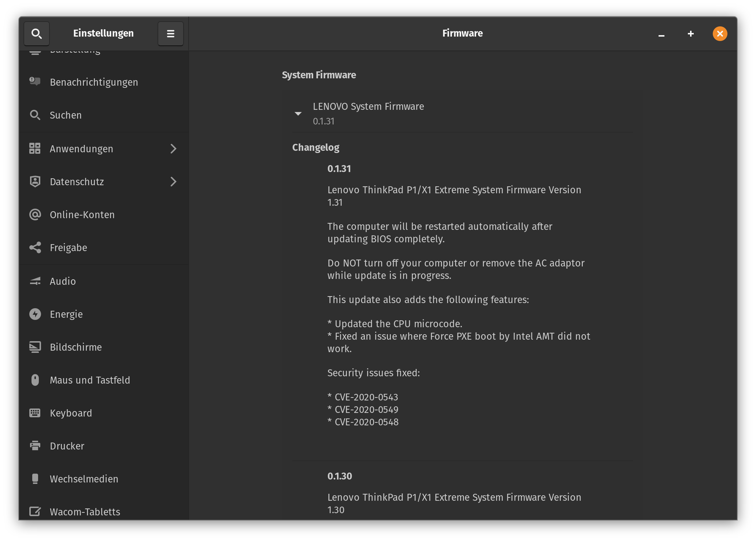Select the Keyboard icon in sidebar

(x=35, y=413)
